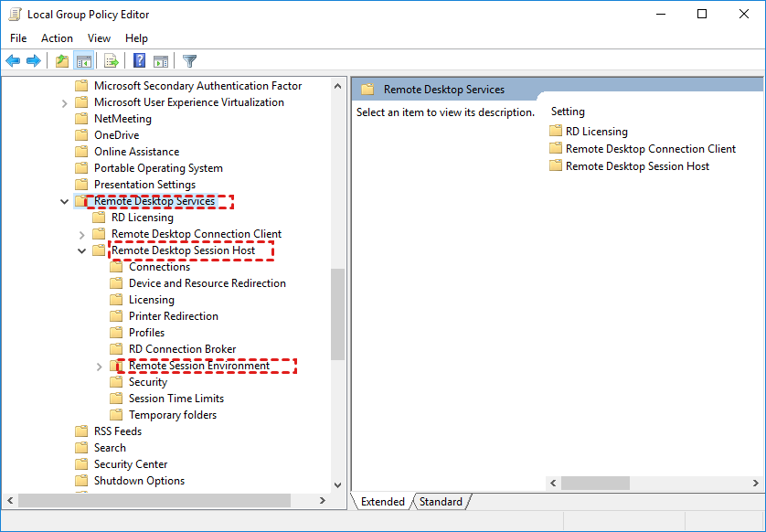Click the Up one level folder icon
Viewport: 766px width, 532px height.
[x=62, y=61]
